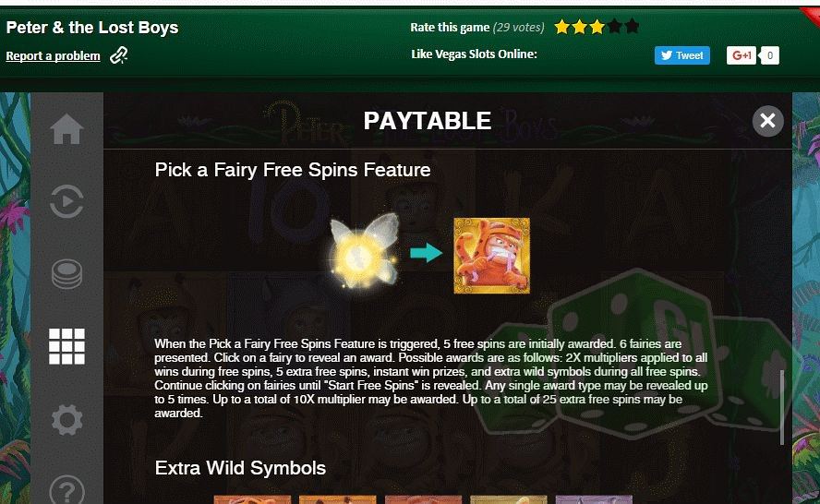The width and height of the screenshot is (820, 504).
Task: Rate the game one star
Action: click(562, 27)
